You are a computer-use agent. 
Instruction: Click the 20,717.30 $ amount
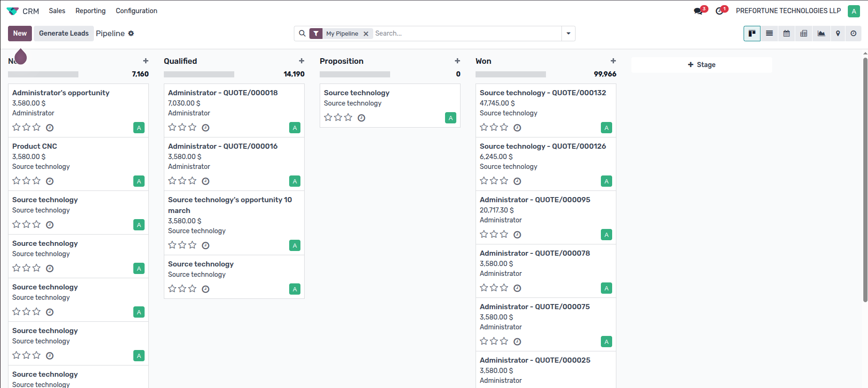(497, 210)
